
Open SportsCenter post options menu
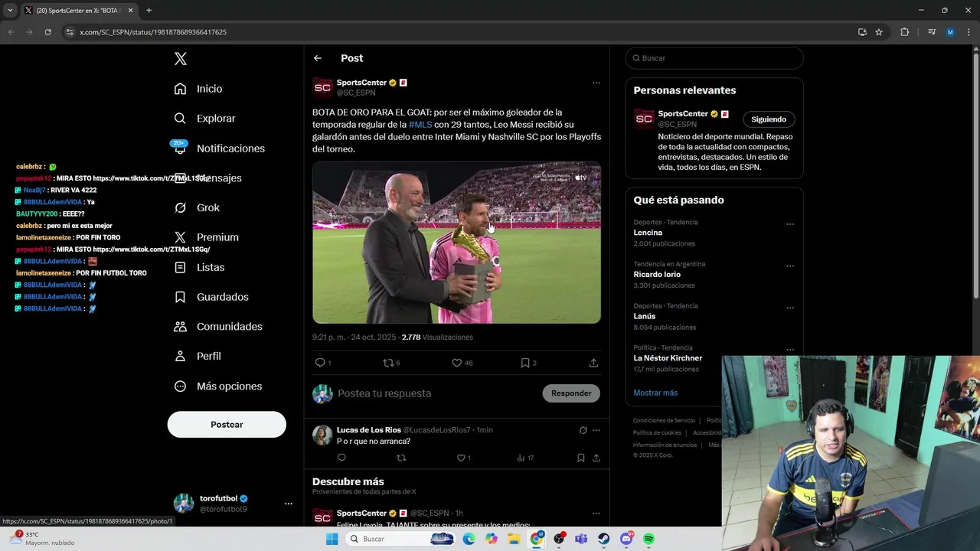tap(596, 83)
